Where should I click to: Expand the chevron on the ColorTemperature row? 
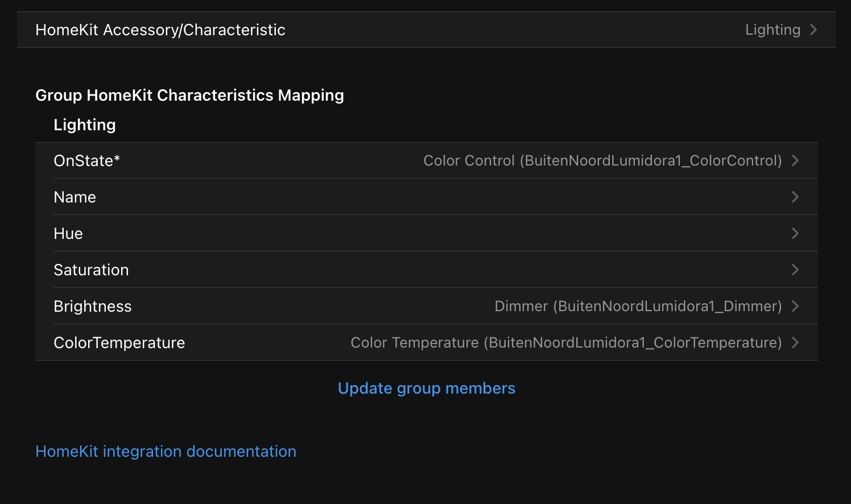point(795,342)
